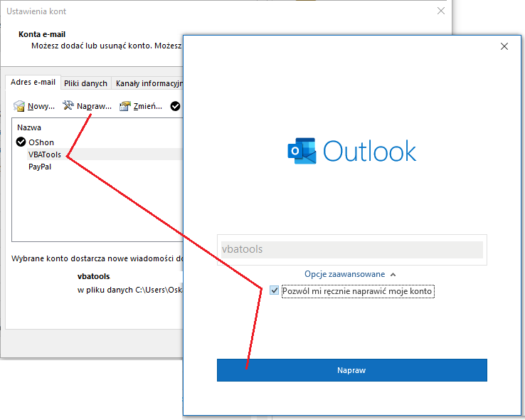The height and width of the screenshot is (420, 525).
Task: Click the Nowy account envelope icon
Action: [x=19, y=106]
